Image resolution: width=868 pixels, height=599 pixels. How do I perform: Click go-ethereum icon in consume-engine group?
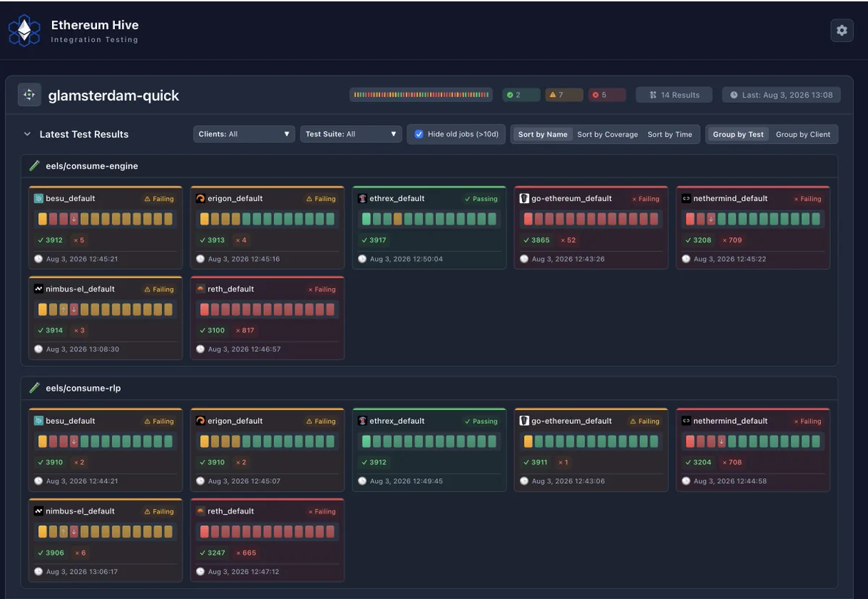(524, 198)
